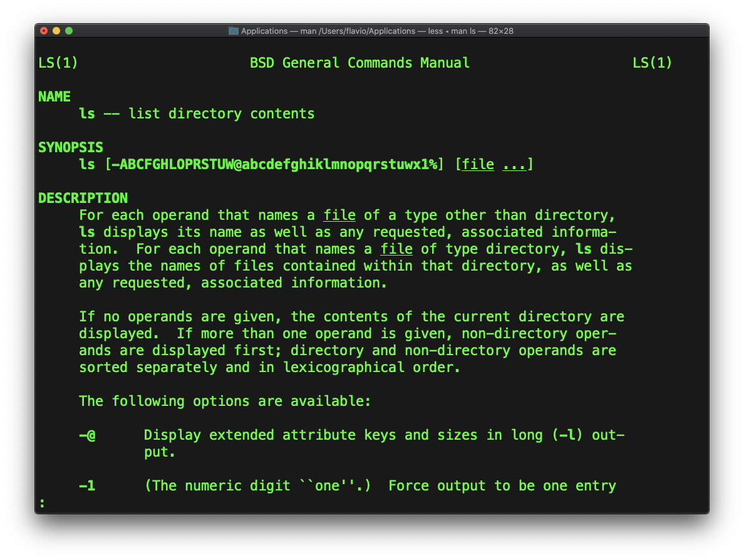Click the LS(1) header on the left
This screenshot has width=744, height=560.
(x=58, y=63)
